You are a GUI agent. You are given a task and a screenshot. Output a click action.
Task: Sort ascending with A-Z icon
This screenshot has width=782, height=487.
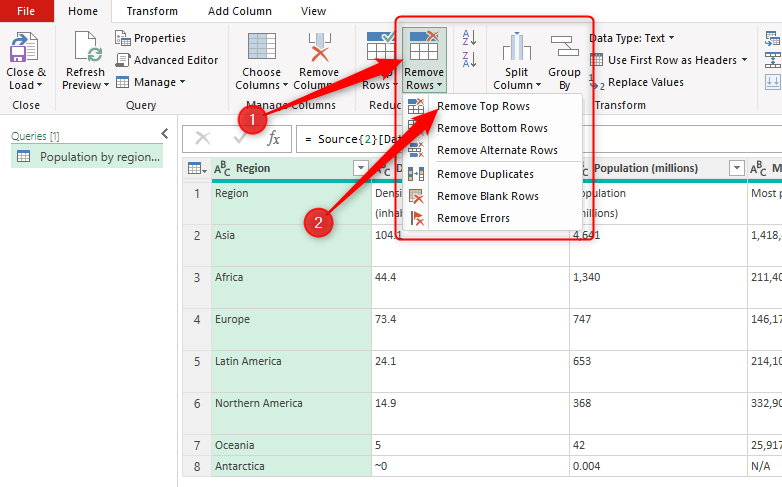click(x=469, y=37)
